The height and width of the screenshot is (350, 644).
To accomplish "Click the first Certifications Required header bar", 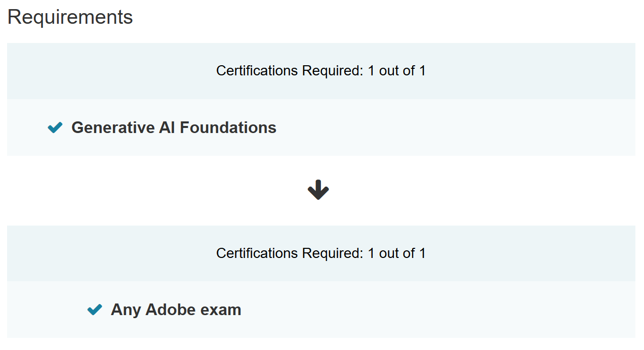I will coord(320,71).
